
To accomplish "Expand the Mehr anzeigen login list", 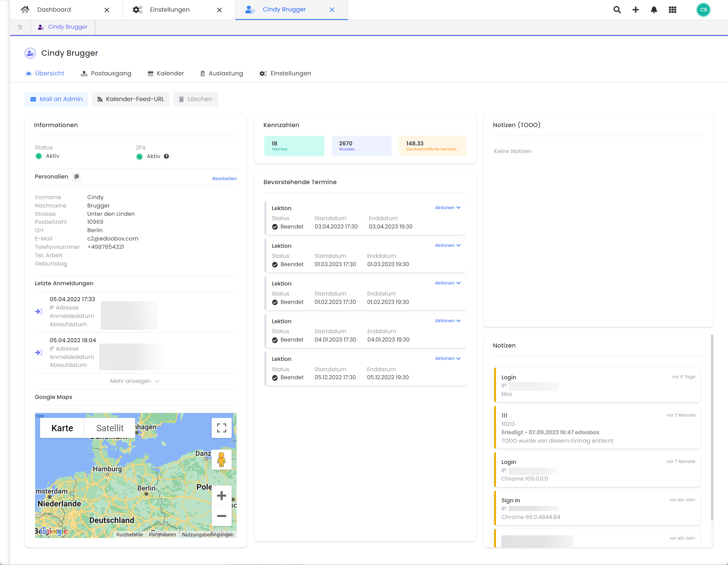I will (x=135, y=381).
